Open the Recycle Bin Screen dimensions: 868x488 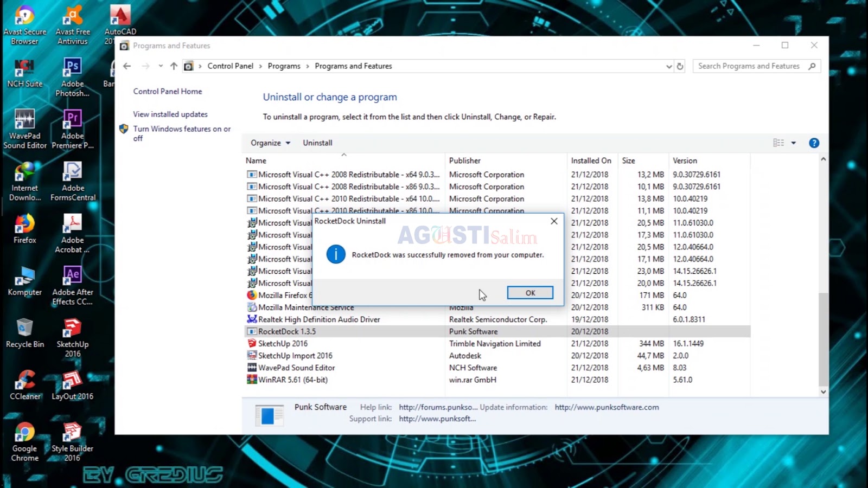click(x=25, y=333)
